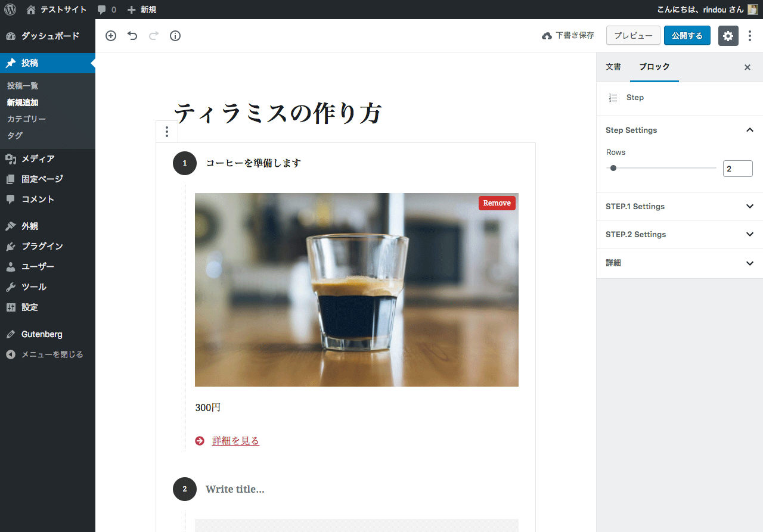
Task: Click the 300円 text
Action: [208, 407]
